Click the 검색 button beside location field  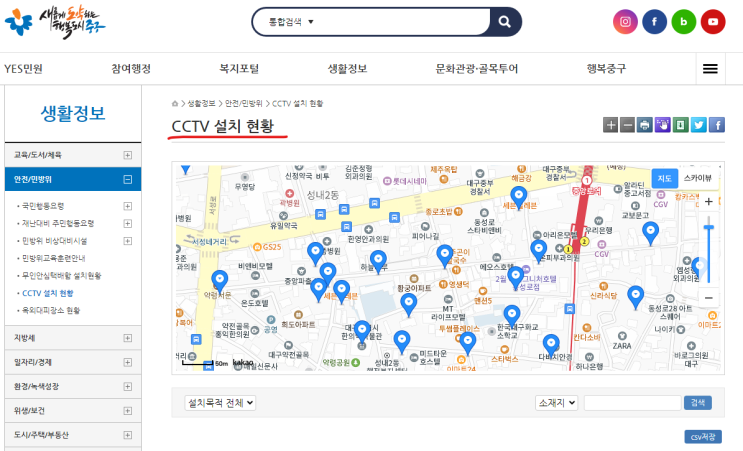coord(698,403)
